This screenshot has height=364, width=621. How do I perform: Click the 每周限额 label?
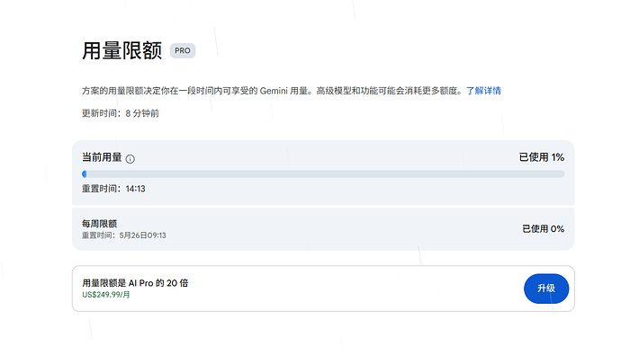click(x=99, y=224)
